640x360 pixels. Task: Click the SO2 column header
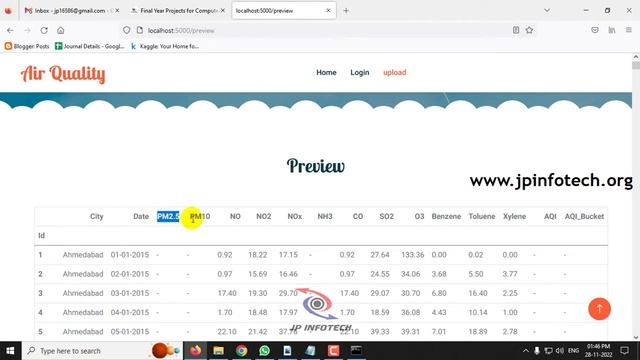pyautogui.click(x=387, y=216)
